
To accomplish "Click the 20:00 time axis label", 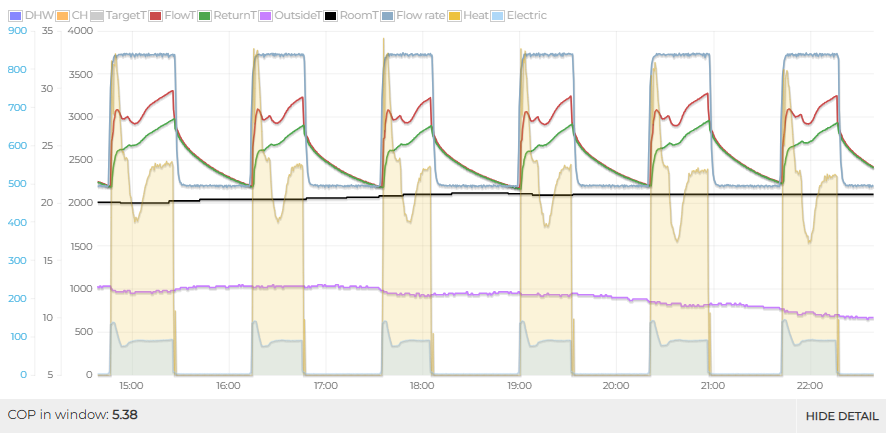I will tap(615, 386).
